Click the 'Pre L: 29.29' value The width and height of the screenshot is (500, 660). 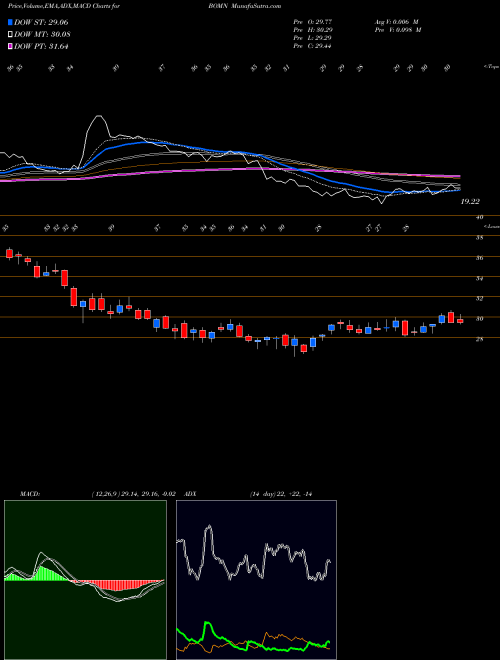coord(313,38)
